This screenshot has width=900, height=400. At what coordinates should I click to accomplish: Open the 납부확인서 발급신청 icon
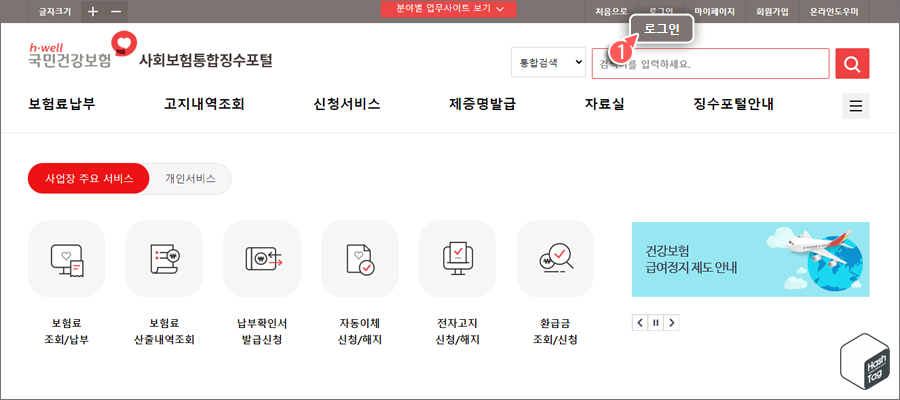pos(262,259)
